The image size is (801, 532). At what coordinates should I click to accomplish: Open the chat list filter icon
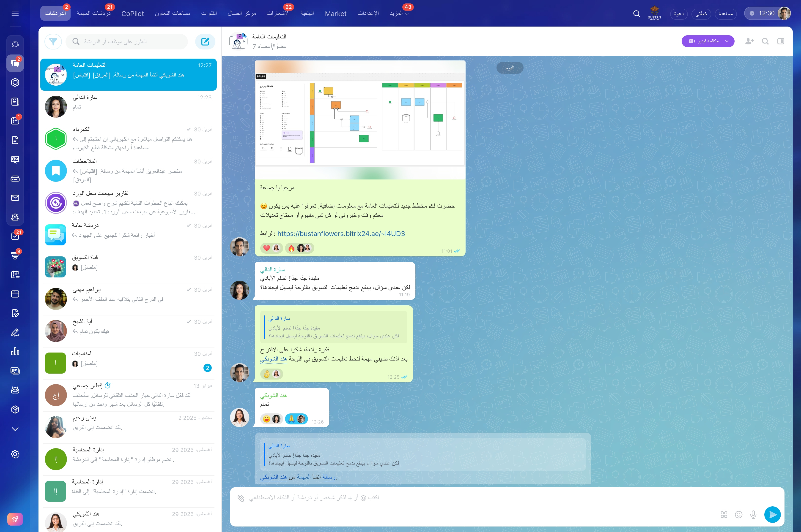(53, 42)
